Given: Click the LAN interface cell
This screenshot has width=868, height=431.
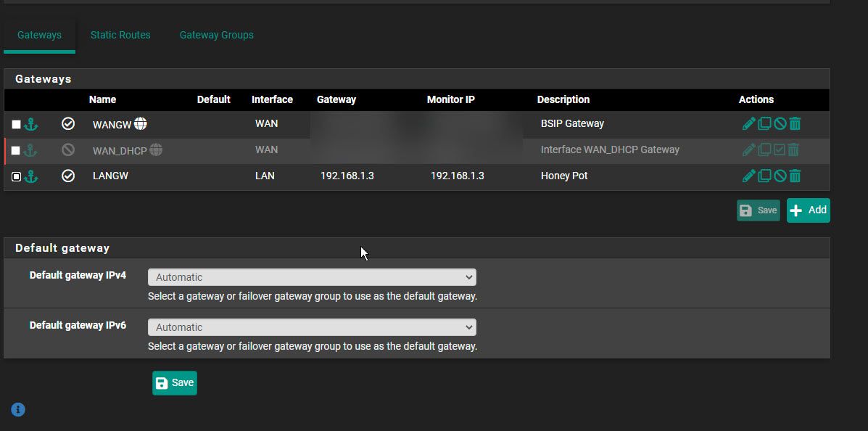Looking at the screenshot, I should click(x=265, y=176).
